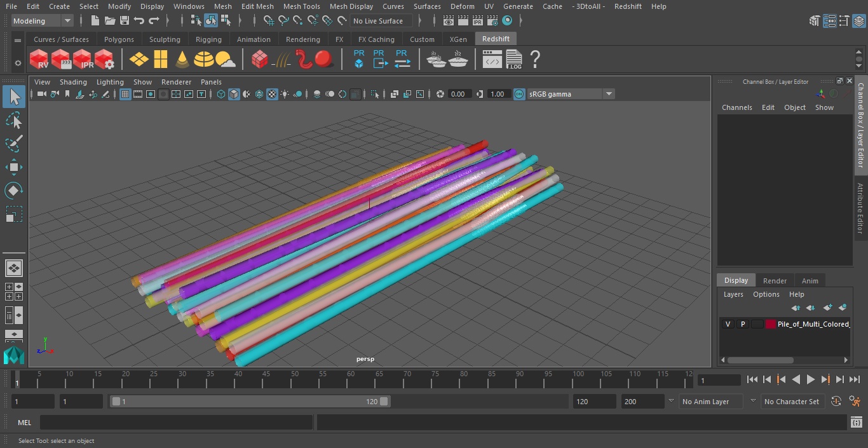
Task: Open the Mesh Tools menu
Action: tap(301, 6)
